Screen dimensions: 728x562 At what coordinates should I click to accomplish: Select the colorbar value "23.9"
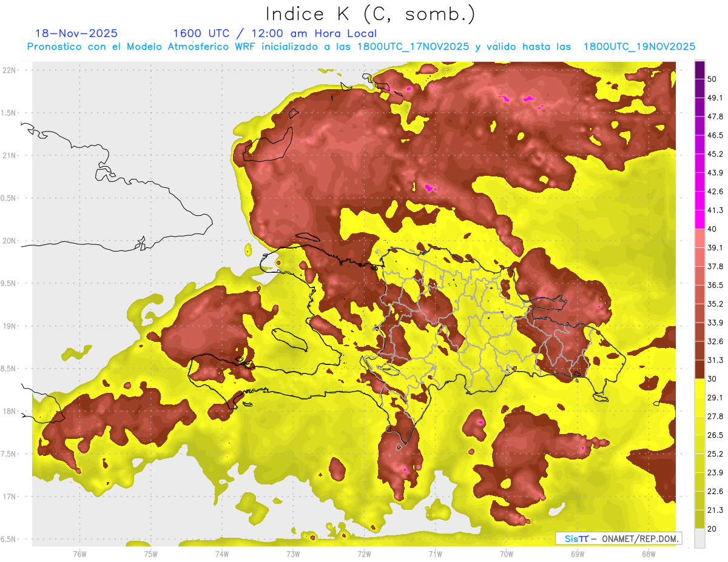tap(715, 473)
